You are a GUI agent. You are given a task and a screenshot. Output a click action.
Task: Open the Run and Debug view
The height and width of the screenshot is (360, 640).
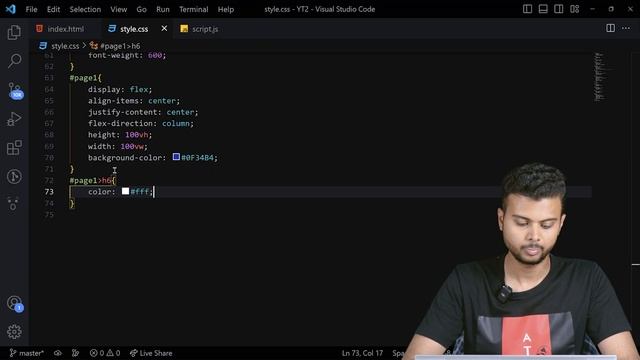click(x=14, y=119)
